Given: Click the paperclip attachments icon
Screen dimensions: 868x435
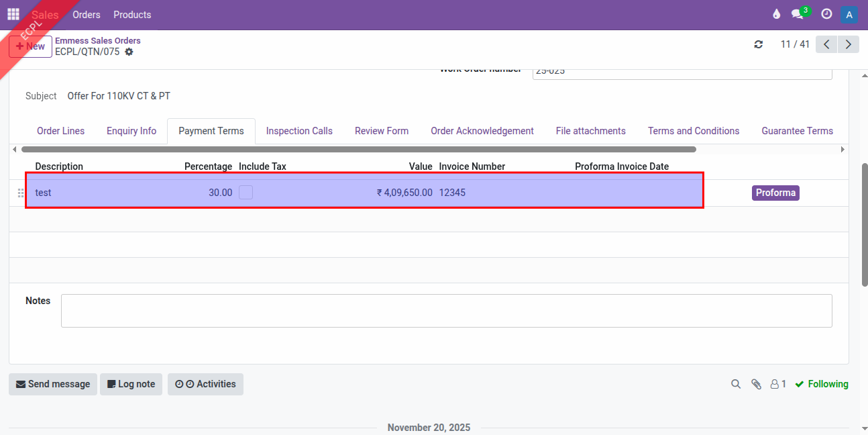Looking at the screenshot, I should (756, 384).
